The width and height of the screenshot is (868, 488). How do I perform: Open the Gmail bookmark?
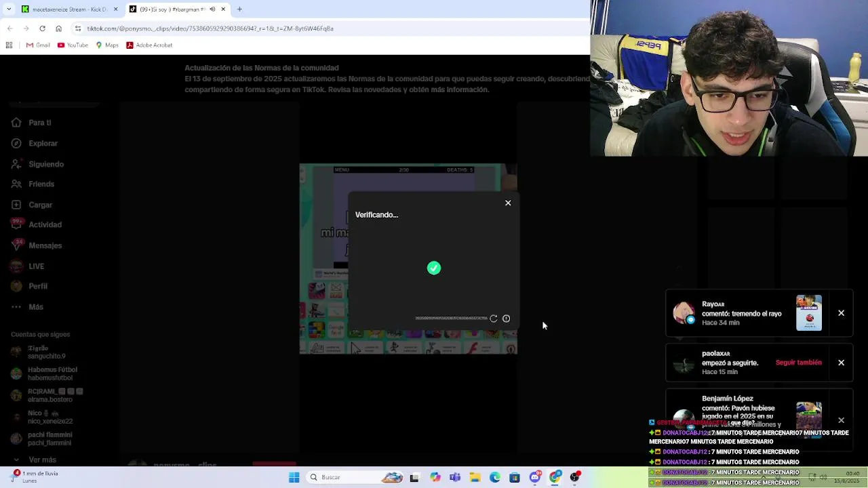(x=38, y=45)
